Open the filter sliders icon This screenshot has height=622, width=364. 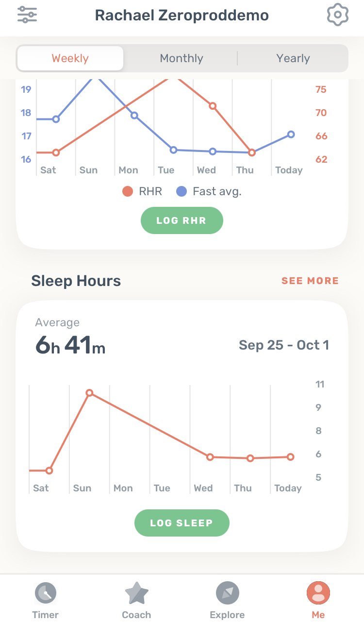(x=27, y=15)
